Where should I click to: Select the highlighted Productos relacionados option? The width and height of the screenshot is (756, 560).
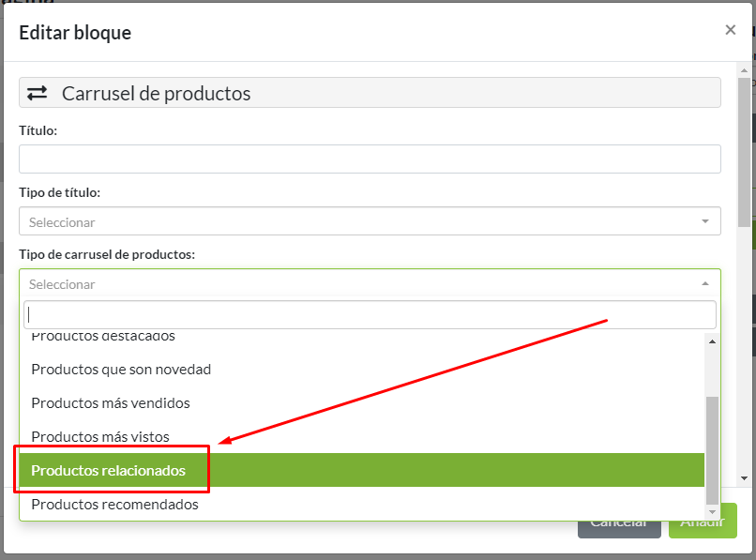pos(109,471)
